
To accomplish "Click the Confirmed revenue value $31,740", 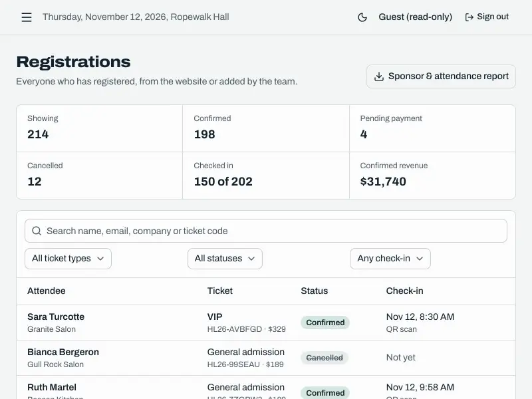I will tap(383, 182).
